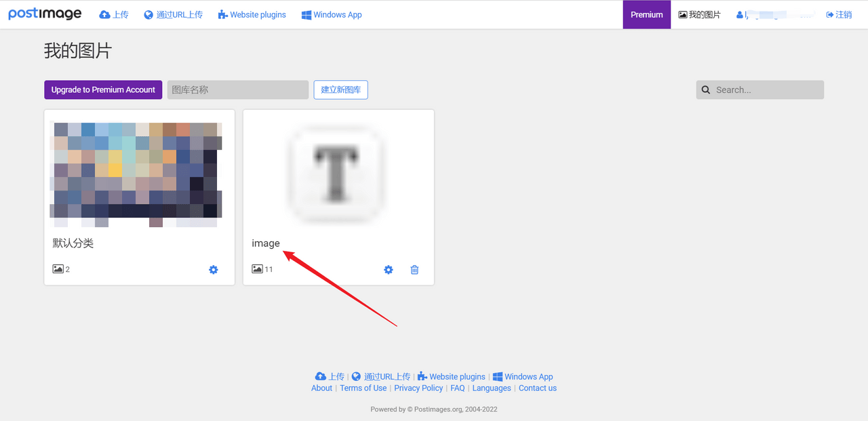Open settings gear for 默认分类 gallery
The height and width of the screenshot is (421, 868).
click(x=214, y=270)
